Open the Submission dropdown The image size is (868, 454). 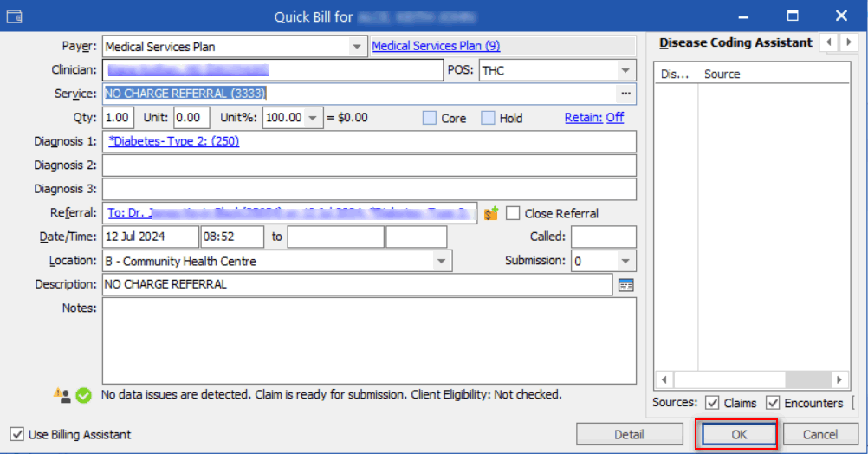[x=625, y=261]
